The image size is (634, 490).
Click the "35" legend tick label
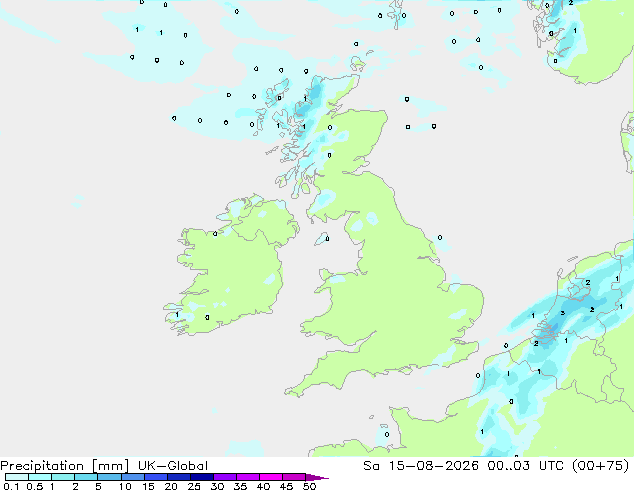(x=240, y=486)
